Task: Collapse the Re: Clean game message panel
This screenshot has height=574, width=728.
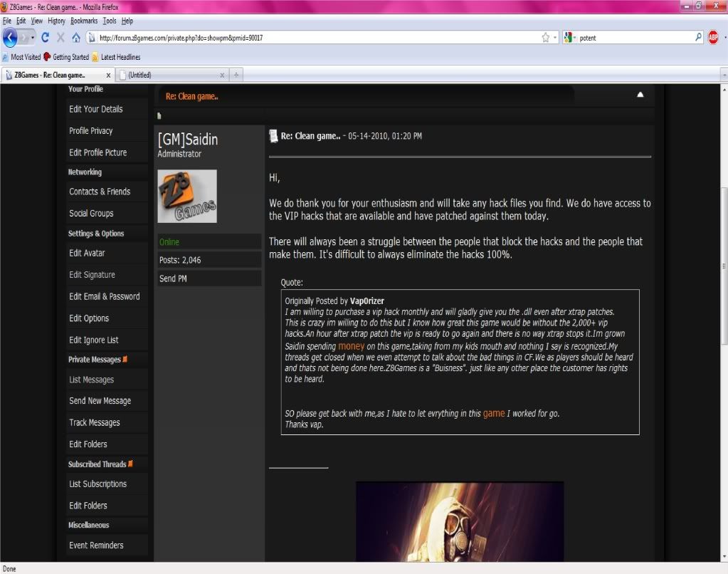Action: click(x=640, y=95)
